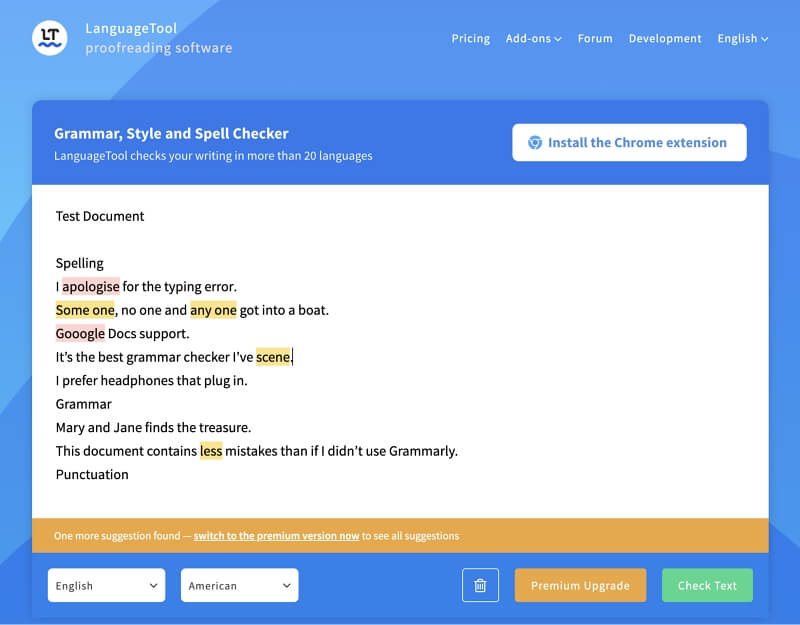Open the English text language dropdown
Image resolution: width=800 pixels, height=625 pixels.
106,585
